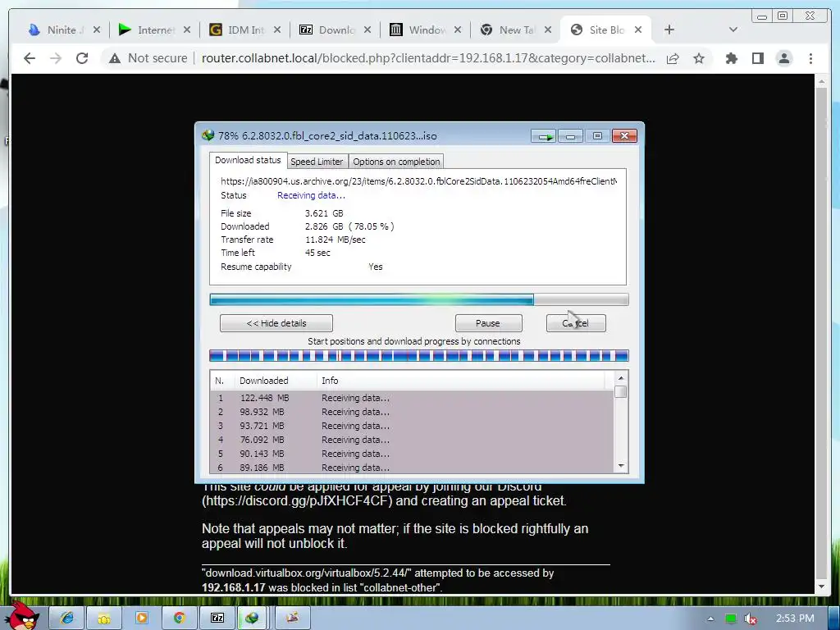The width and height of the screenshot is (840, 630).
Task: Go back in Chrome
Action: point(30,58)
